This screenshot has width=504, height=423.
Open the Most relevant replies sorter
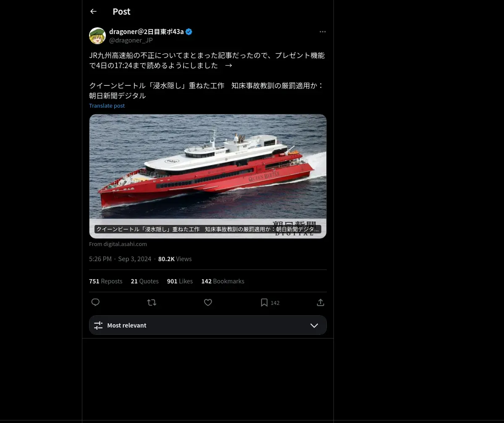[x=208, y=325]
